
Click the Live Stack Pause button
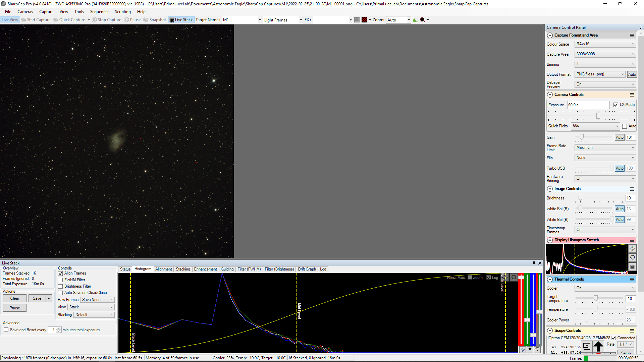(x=15, y=308)
